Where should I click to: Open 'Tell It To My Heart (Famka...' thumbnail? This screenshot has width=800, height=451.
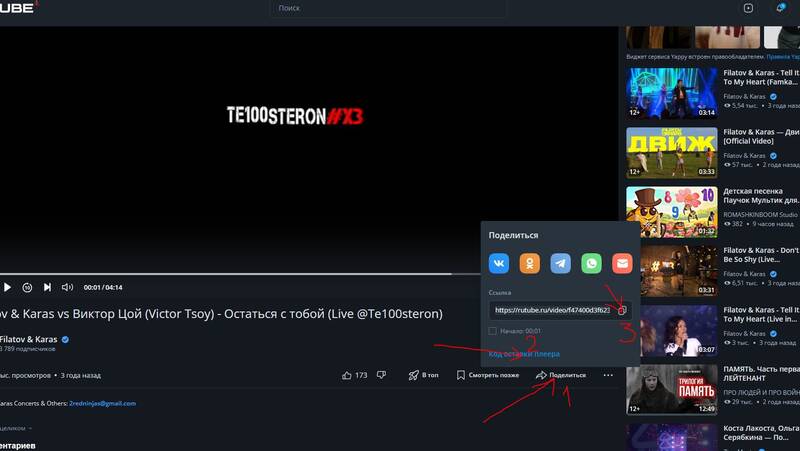[671, 93]
